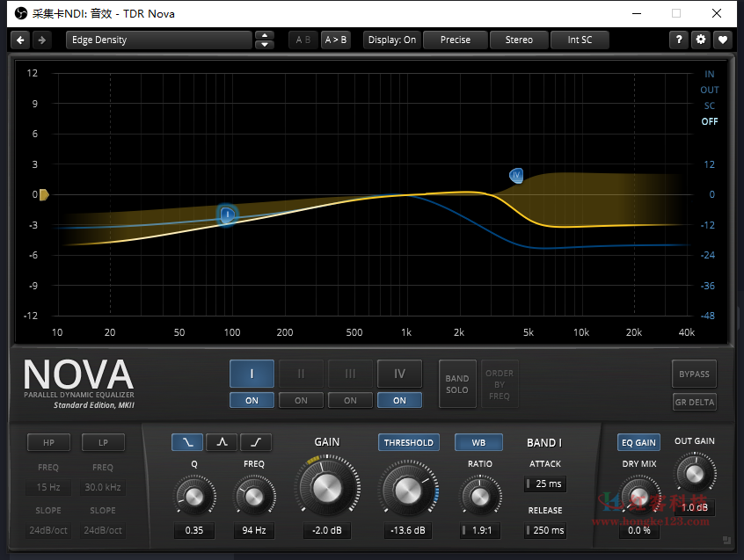Screen dimensions: 744x560
Task: Enable band II ON switch
Action: coord(302,400)
